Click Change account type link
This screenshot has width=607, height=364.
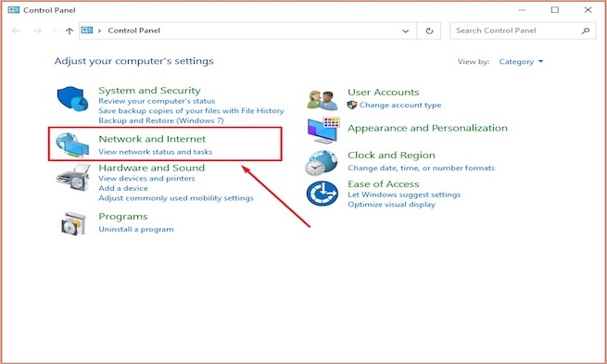coord(400,105)
